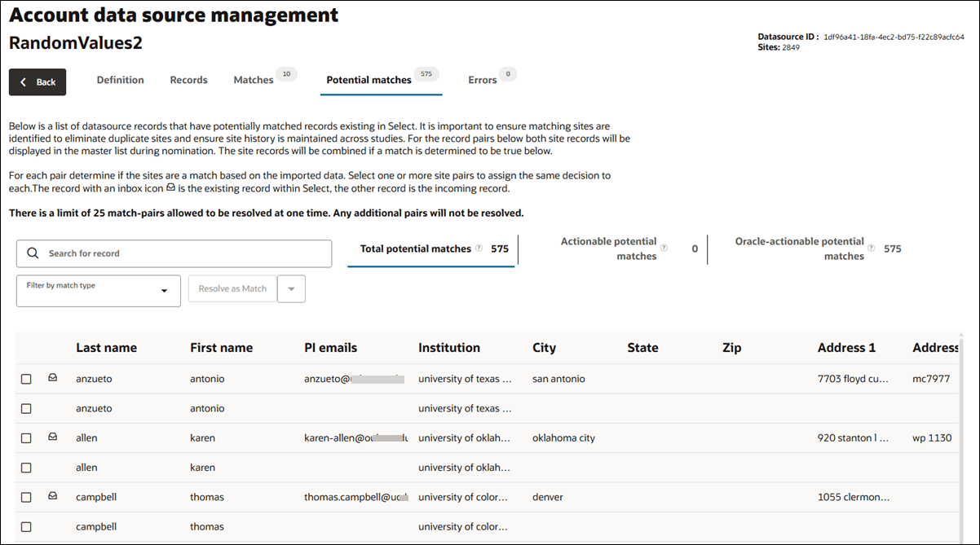Click the oklahoma city cell

pyautogui.click(x=563, y=438)
